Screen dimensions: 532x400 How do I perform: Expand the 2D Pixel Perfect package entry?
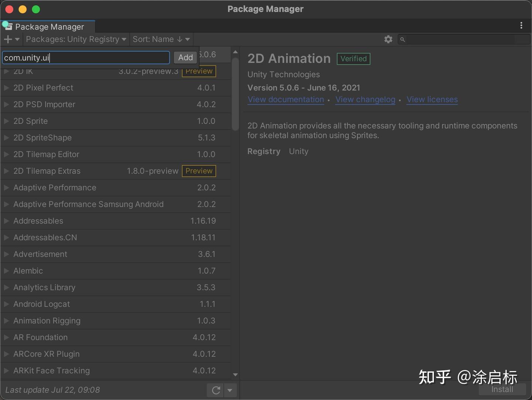pos(6,88)
